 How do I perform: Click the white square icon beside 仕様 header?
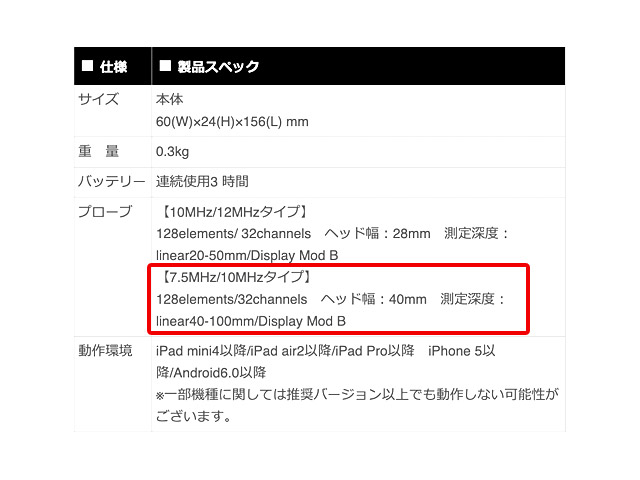click(87, 66)
